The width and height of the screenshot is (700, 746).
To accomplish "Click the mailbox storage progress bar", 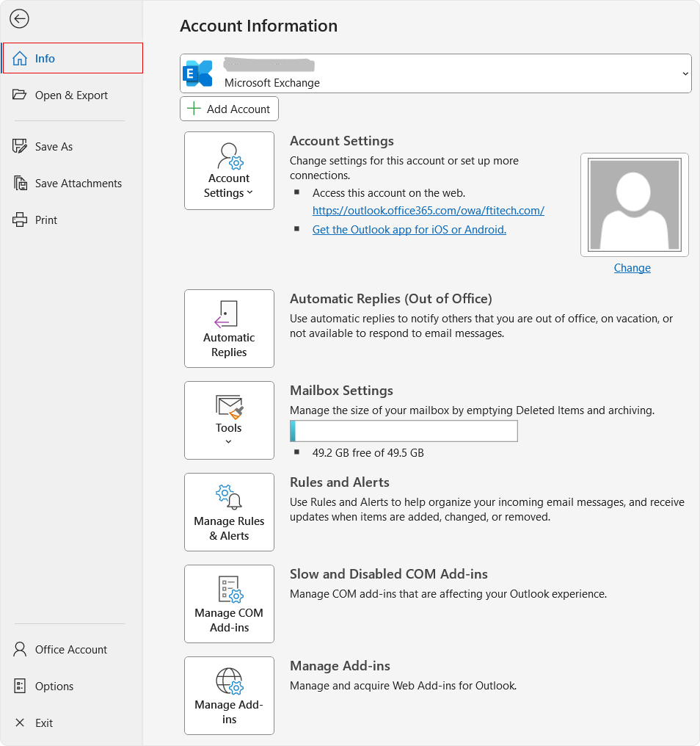I will [404, 431].
